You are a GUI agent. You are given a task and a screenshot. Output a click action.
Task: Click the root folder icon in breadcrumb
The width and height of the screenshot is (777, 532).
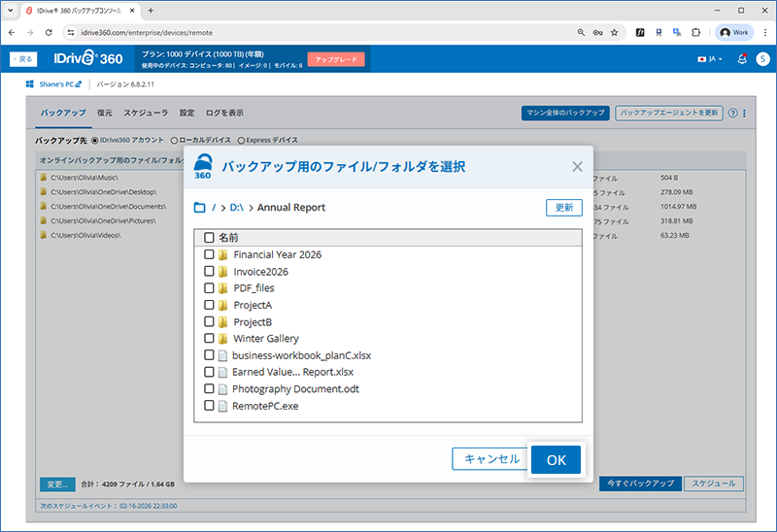[200, 208]
